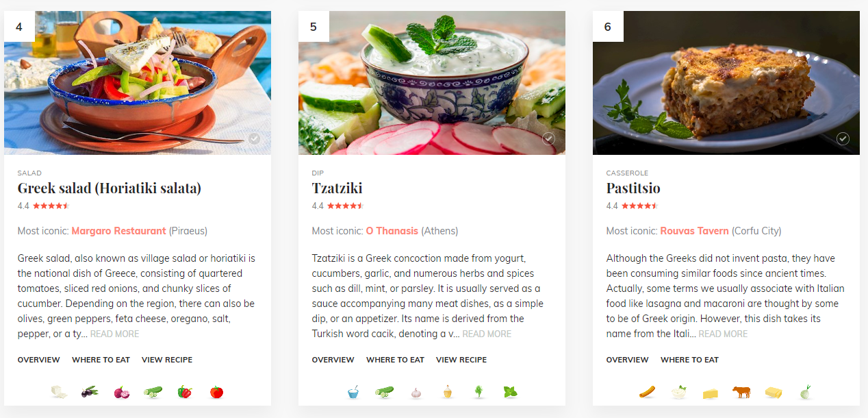Image resolution: width=868 pixels, height=418 pixels.
Task: Toggle the checkmark on Tzatziki photo
Action: click(x=548, y=139)
